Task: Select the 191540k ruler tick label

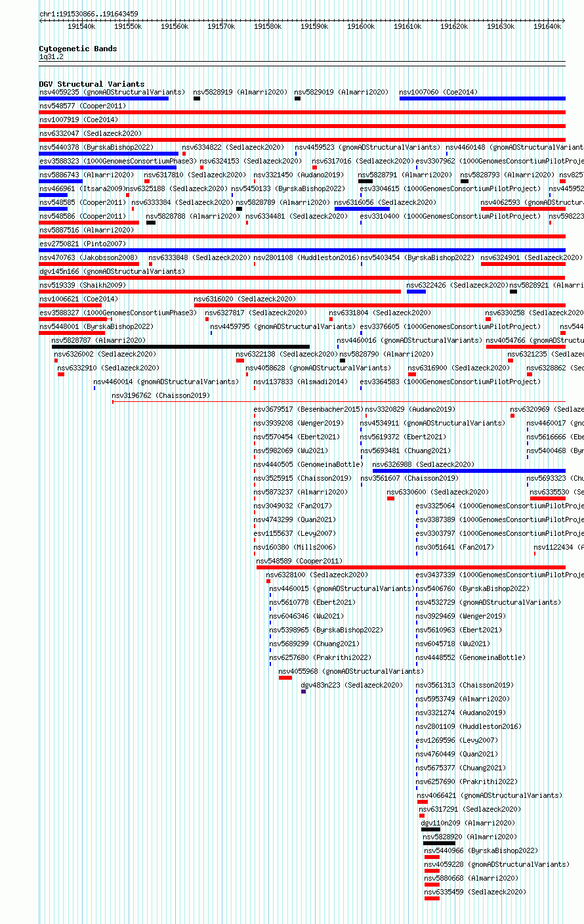Action: point(81,26)
